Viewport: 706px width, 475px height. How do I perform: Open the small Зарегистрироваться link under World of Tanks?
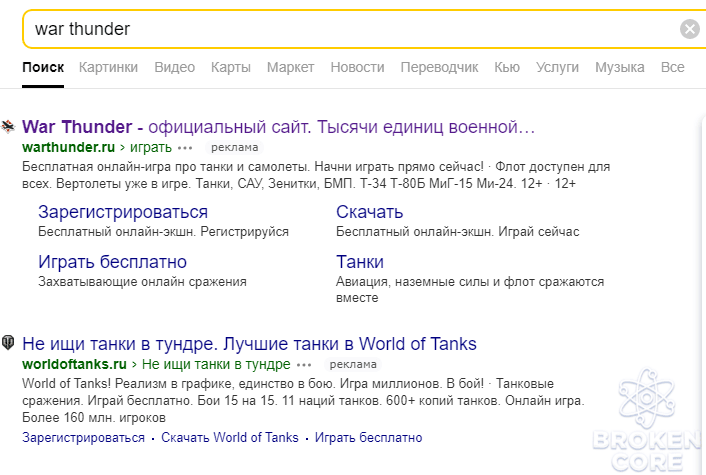click(x=83, y=438)
